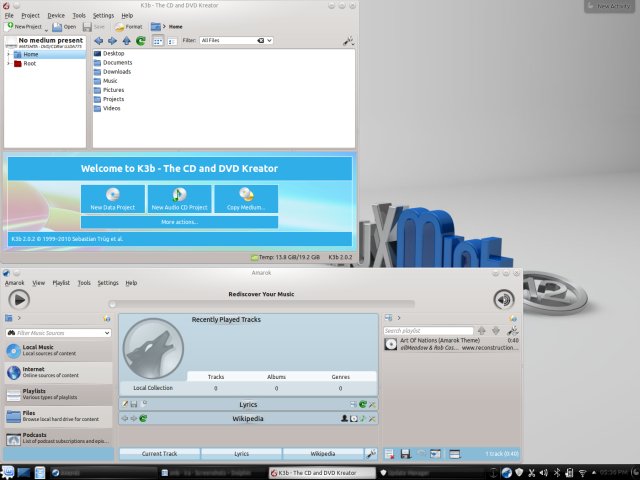
Task: Open Amarok Playlist menu
Action: pyautogui.click(x=61, y=283)
